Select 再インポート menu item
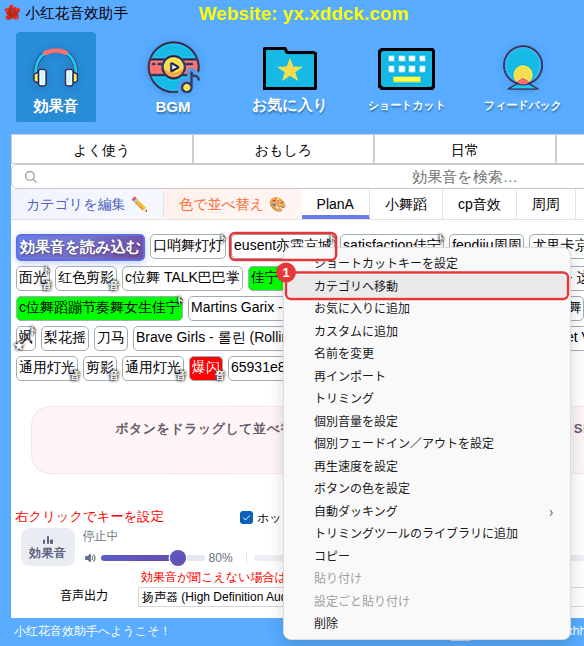This screenshot has height=646, width=584. point(427,376)
